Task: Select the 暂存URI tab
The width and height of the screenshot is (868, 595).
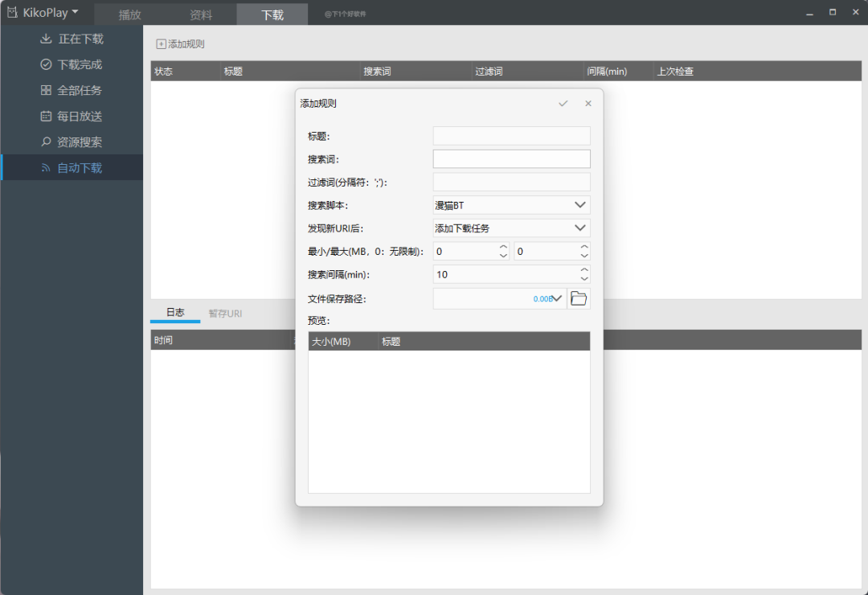Action: point(225,314)
